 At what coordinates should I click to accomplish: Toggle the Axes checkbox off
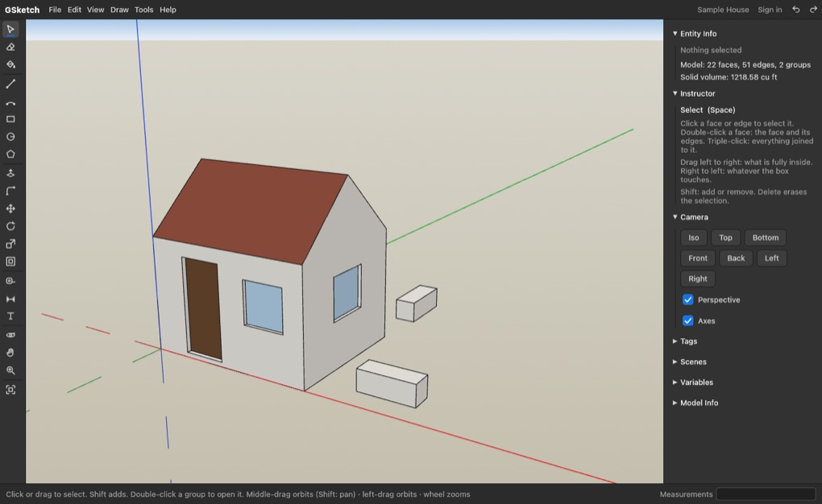(687, 320)
